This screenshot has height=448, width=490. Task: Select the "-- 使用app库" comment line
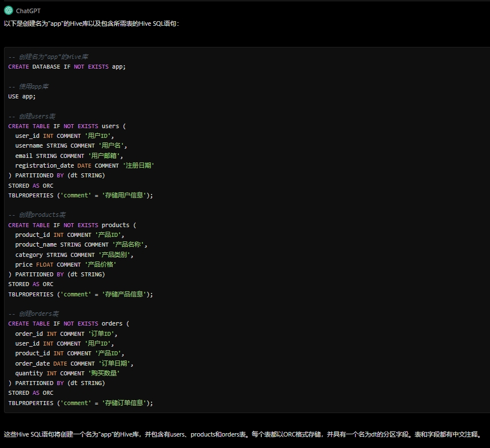point(28,86)
